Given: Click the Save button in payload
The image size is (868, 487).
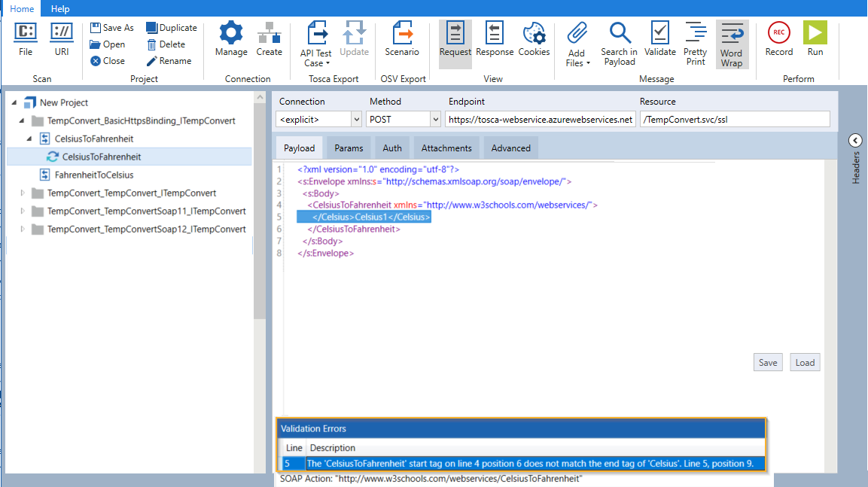Looking at the screenshot, I should click(x=767, y=362).
